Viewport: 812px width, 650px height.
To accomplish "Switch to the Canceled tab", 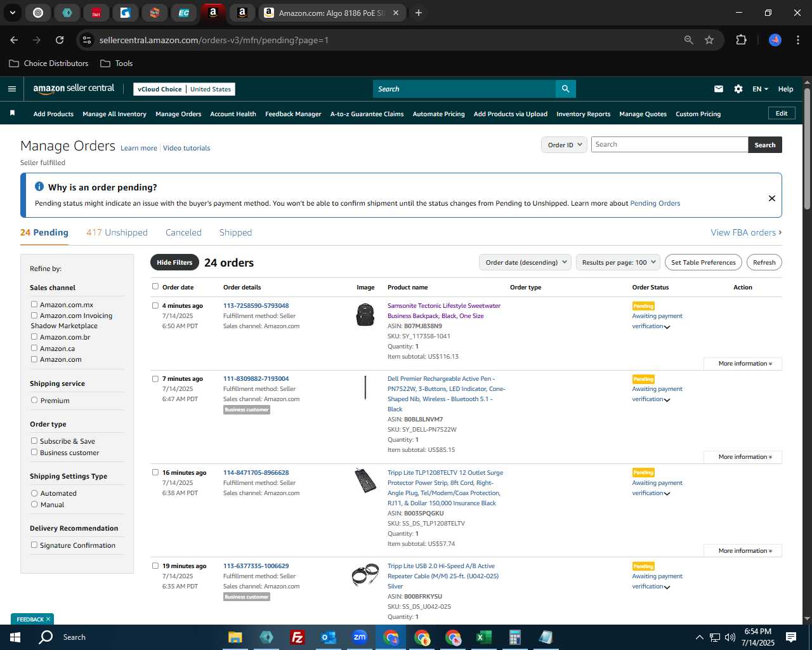I will [183, 232].
